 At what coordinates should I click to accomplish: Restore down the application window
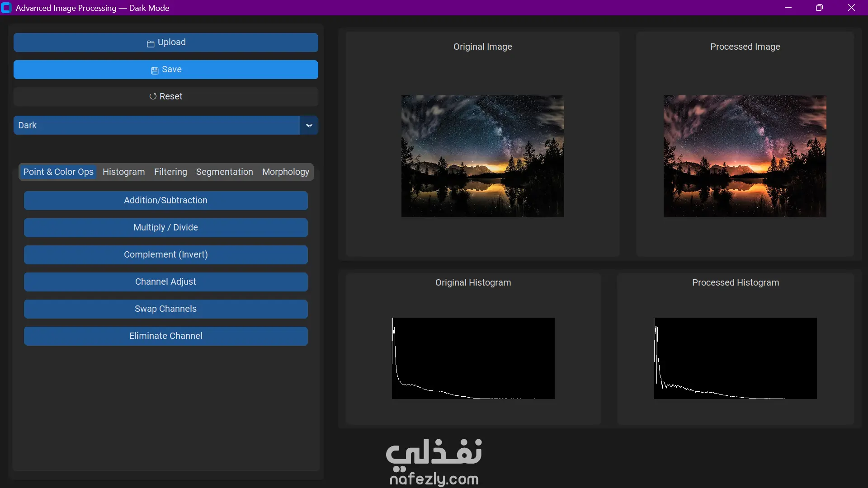click(x=819, y=8)
